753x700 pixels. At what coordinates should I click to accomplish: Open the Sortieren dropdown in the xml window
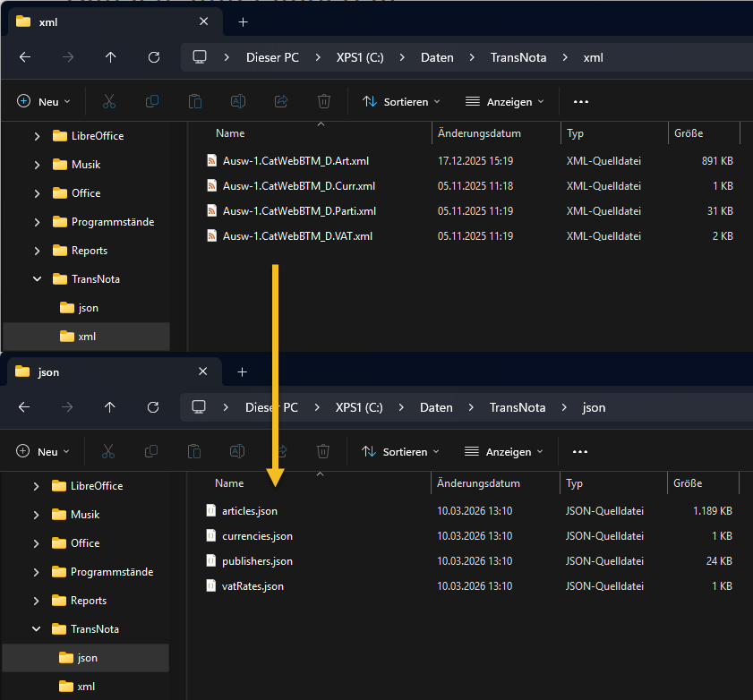(x=400, y=101)
